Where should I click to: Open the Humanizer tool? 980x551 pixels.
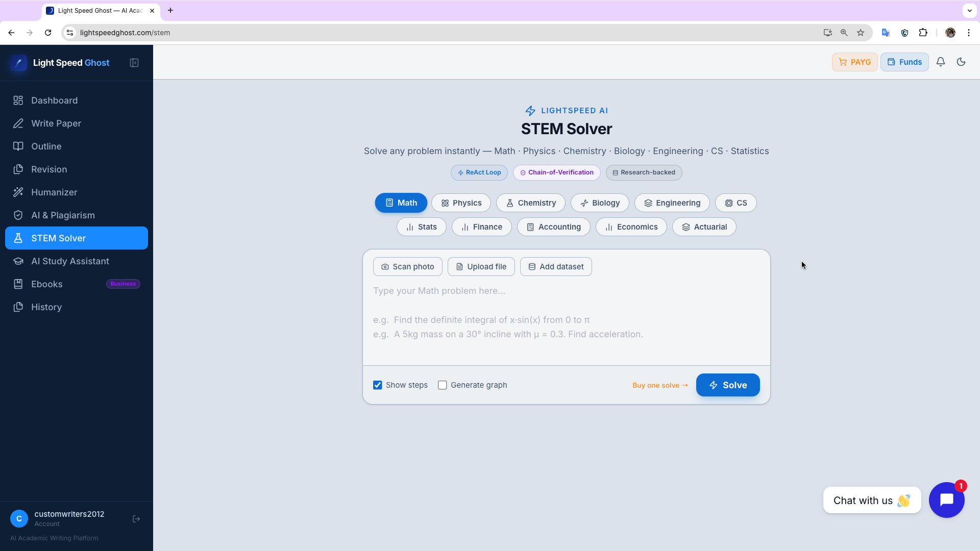pyautogui.click(x=77, y=192)
